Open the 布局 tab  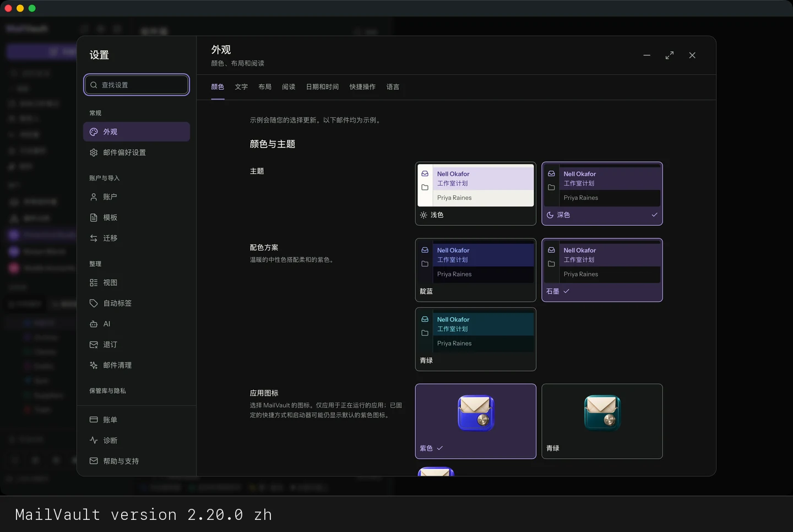pyautogui.click(x=265, y=87)
